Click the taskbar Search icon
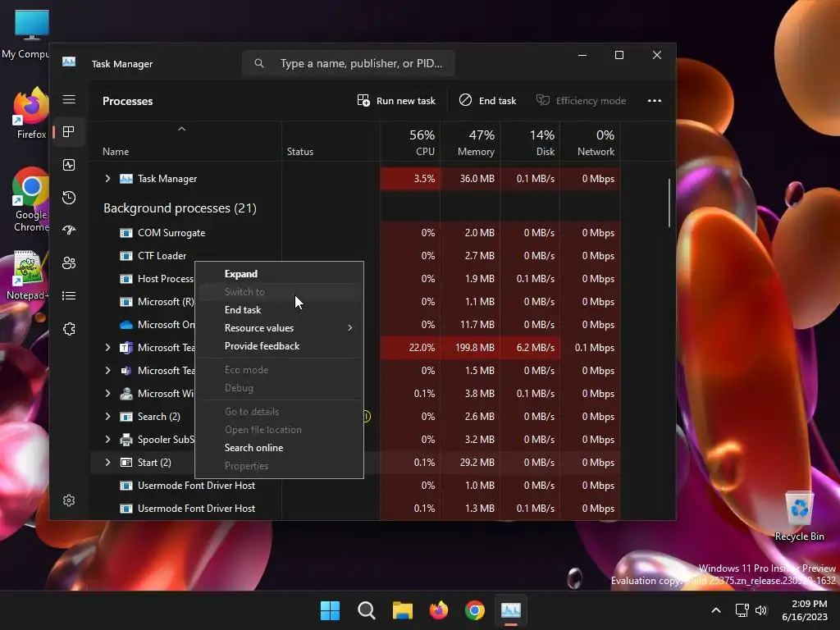 (x=367, y=610)
